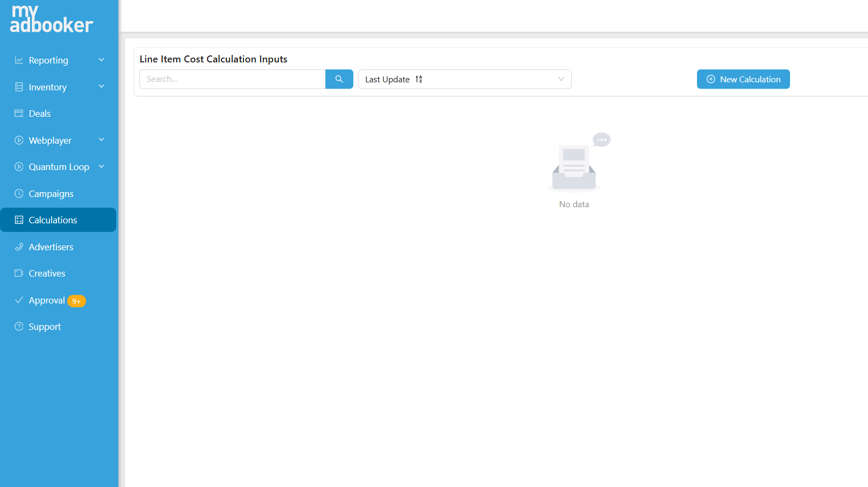
Task: Click the Advertisers icon in sidebar
Action: click(x=19, y=247)
